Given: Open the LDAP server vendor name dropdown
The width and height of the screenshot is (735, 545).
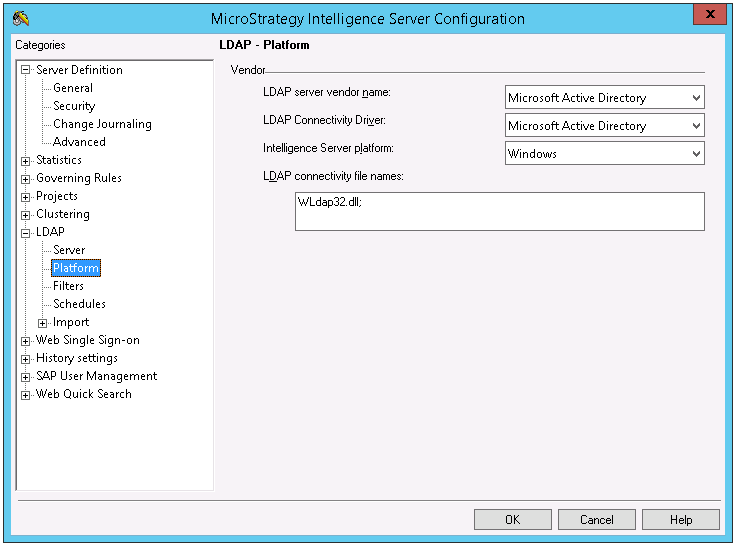Looking at the screenshot, I should (x=696, y=98).
